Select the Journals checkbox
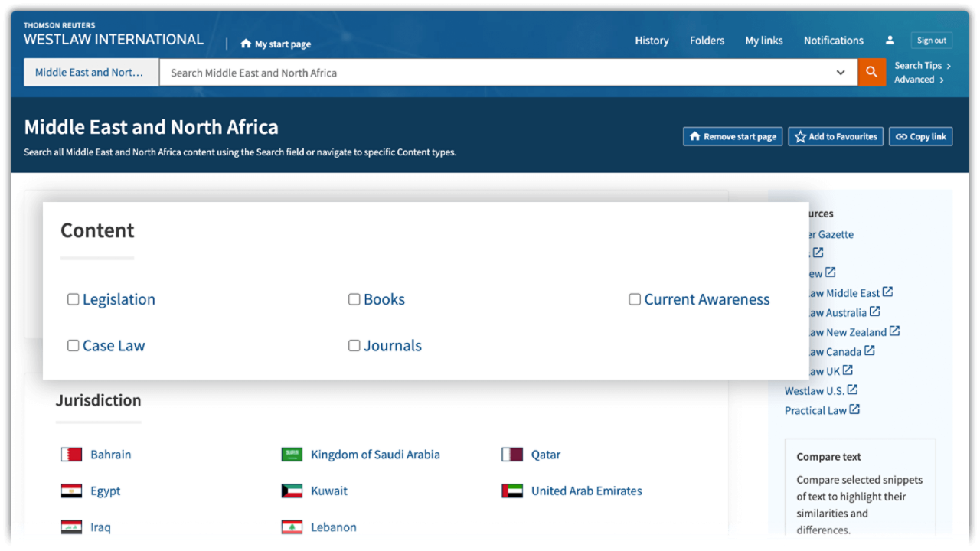 pos(354,346)
